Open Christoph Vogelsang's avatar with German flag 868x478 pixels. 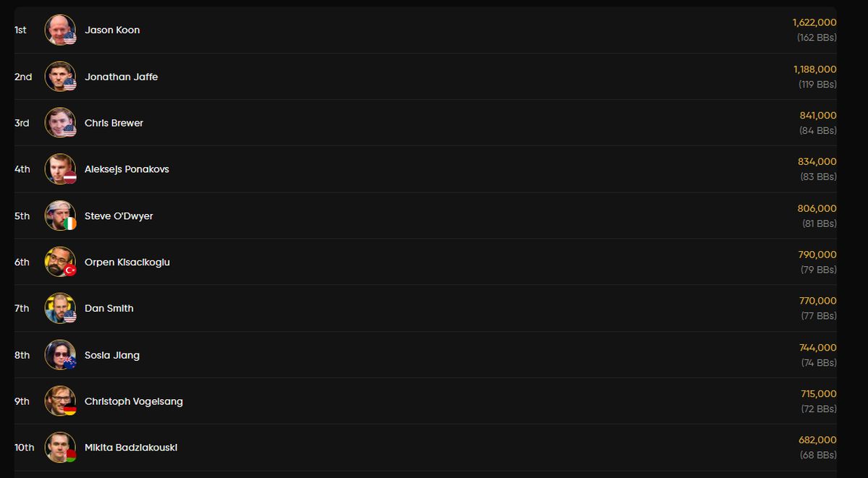click(60, 401)
